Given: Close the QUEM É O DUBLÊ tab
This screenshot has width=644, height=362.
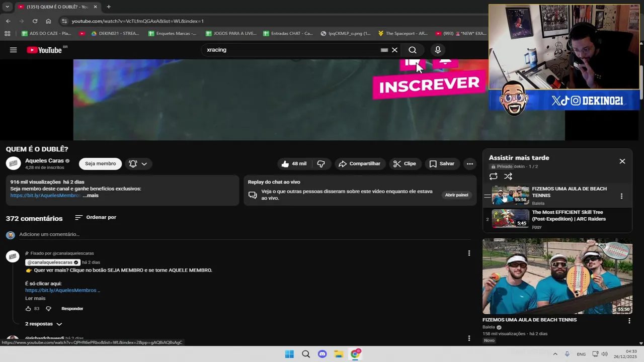Looking at the screenshot, I should click(95, 7).
